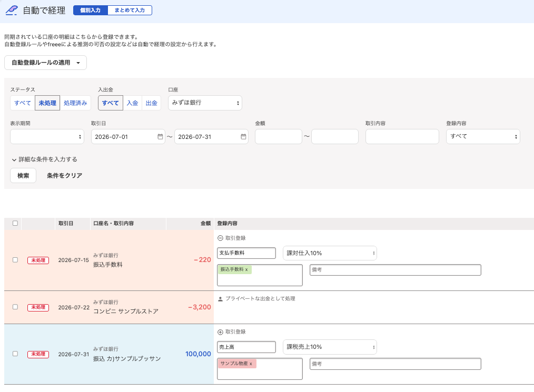Open 自動登録ルールの適用 dropdown

[45, 63]
